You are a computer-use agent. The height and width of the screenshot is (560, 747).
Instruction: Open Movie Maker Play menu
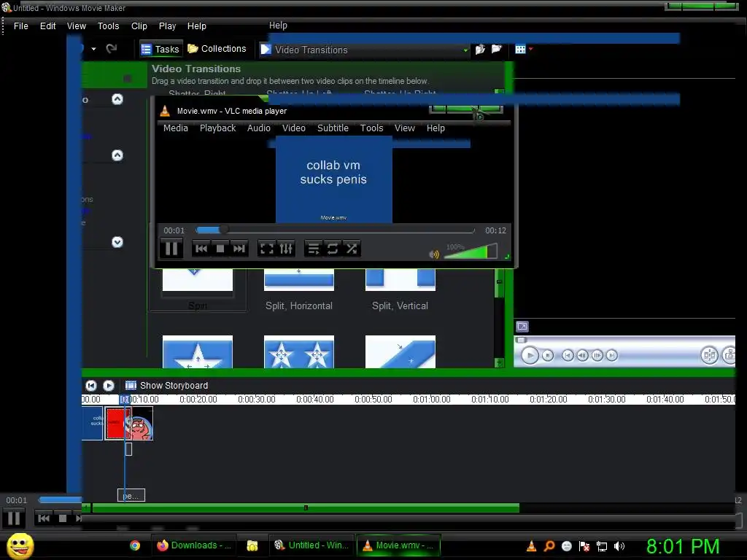[x=167, y=26]
